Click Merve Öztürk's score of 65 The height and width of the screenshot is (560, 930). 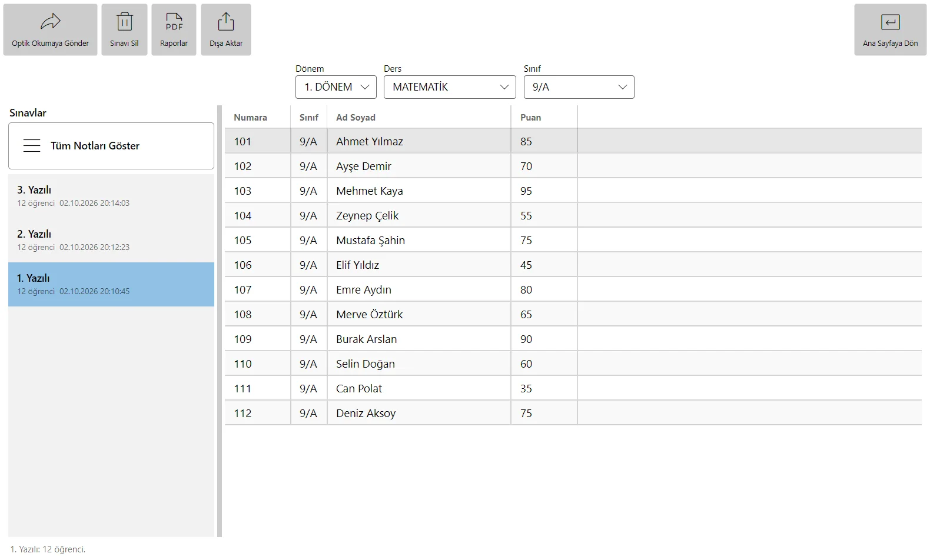click(526, 314)
